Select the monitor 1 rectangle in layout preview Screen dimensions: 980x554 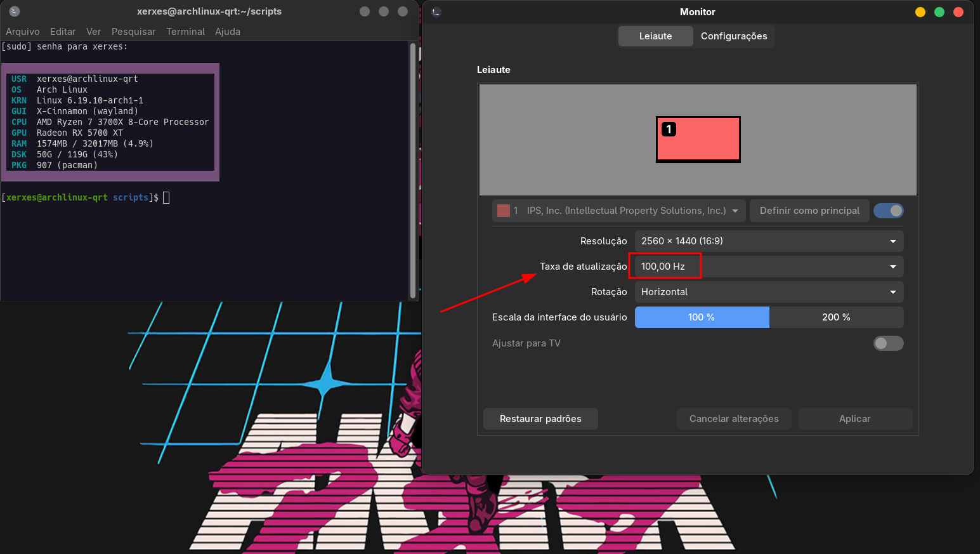pyautogui.click(x=698, y=139)
